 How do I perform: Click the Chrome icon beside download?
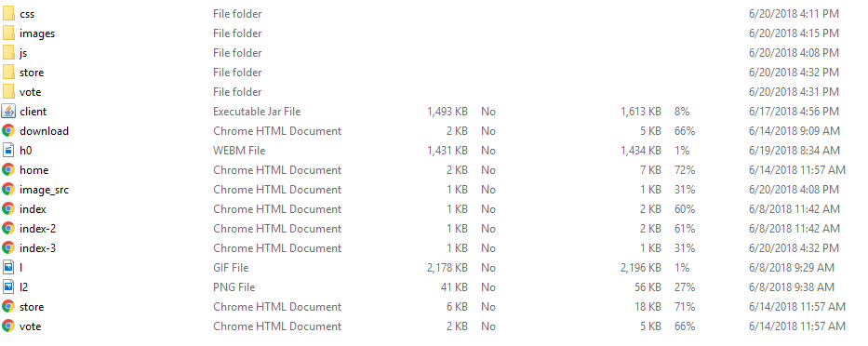[8, 131]
